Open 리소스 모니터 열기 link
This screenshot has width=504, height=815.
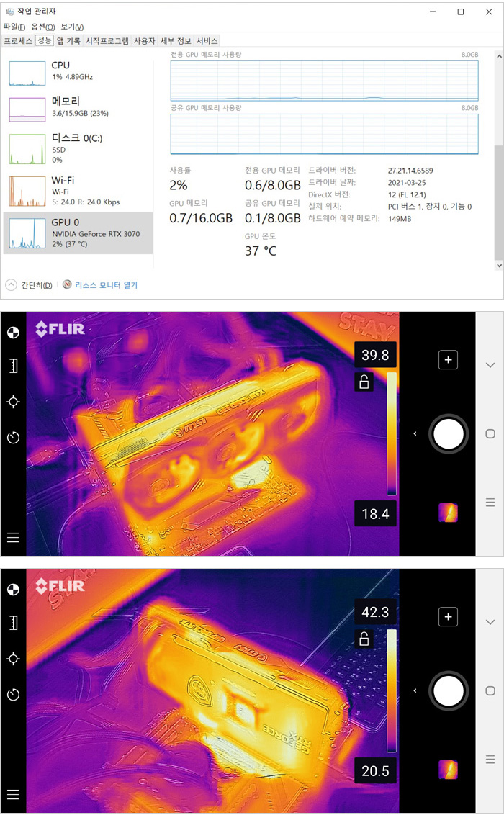point(107,285)
